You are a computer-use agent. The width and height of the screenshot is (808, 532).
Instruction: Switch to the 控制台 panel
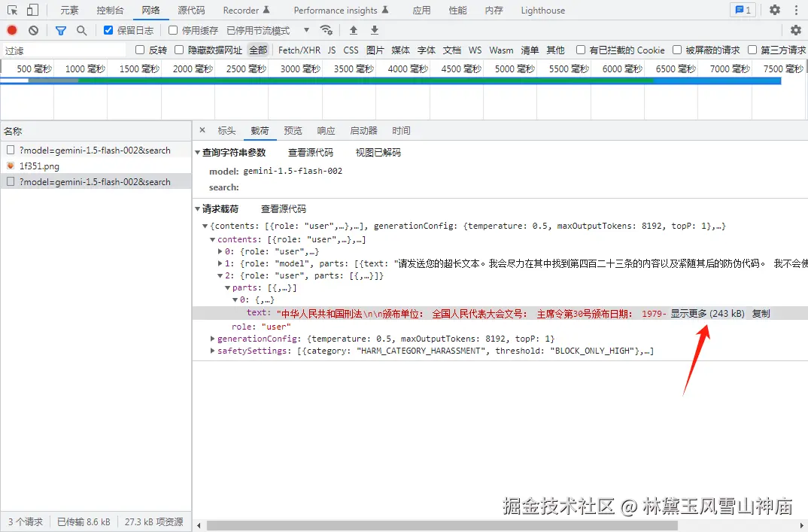tap(111, 11)
